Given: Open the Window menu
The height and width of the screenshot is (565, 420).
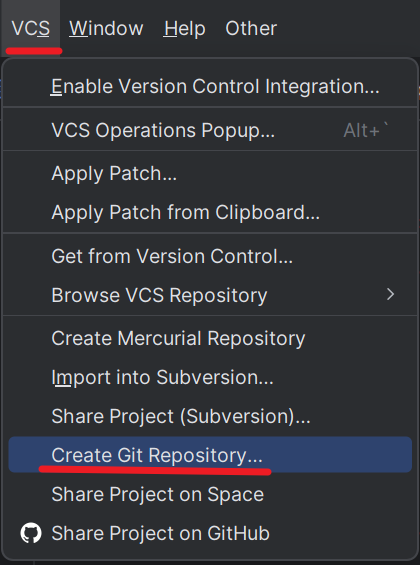Looking at the screenshot, I should (106, 28).
